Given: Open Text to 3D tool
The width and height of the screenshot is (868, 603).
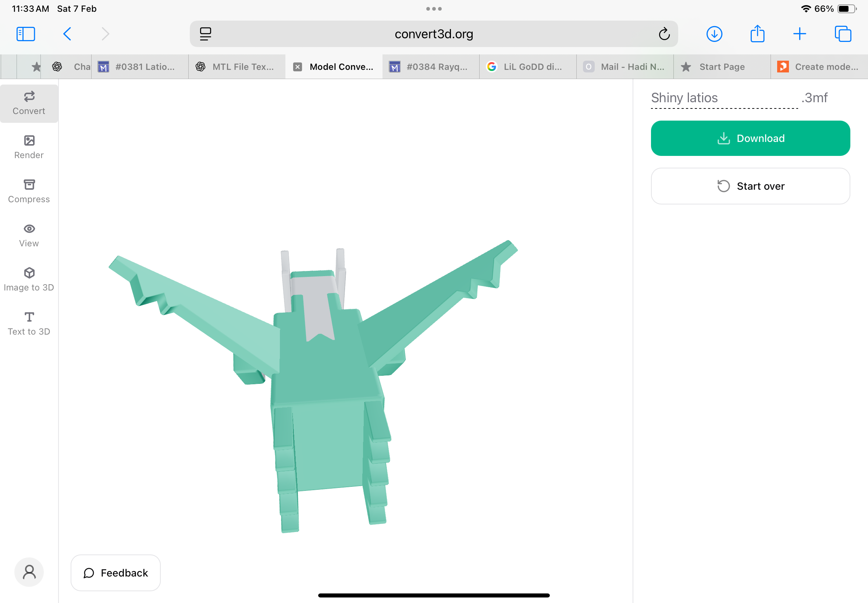Looking at the screenshot, I should pos(29,324).
